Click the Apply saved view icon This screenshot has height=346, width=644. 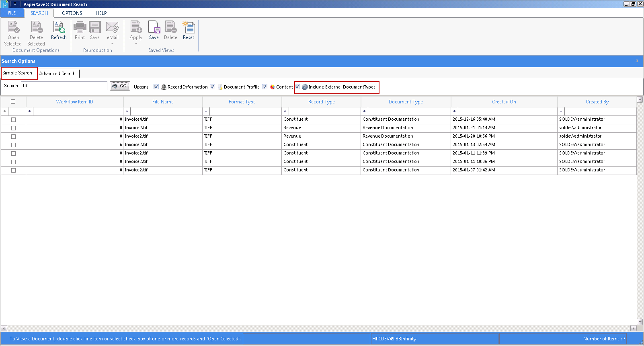pyautogui.click(x=136, y=27)
